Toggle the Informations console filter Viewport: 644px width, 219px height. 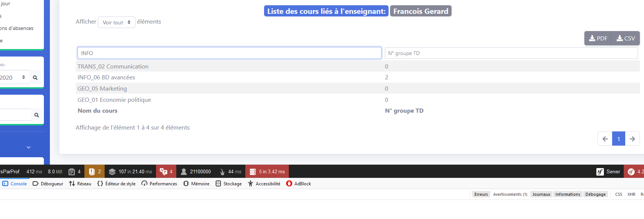click(x=568, y=194)
